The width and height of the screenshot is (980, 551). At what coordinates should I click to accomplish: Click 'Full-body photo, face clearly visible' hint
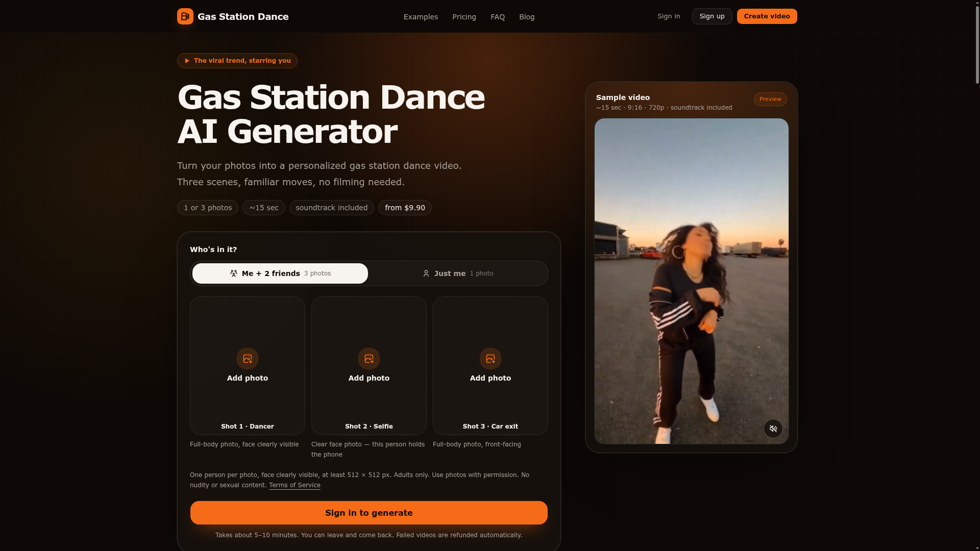[x=244, y=444]
